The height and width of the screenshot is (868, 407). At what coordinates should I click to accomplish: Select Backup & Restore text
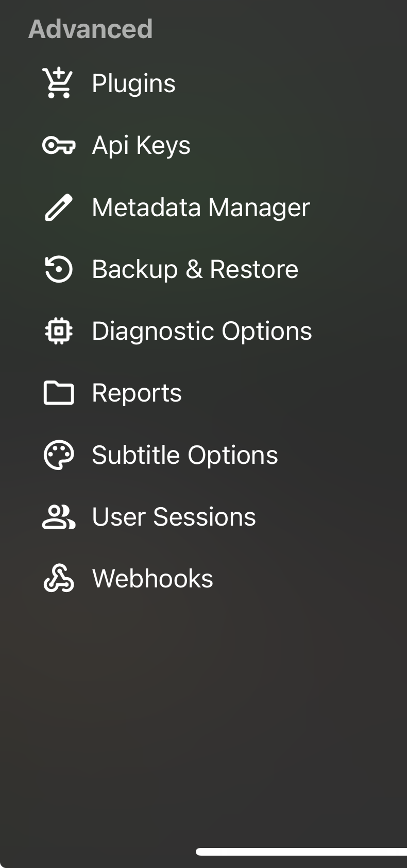[195, 269]
